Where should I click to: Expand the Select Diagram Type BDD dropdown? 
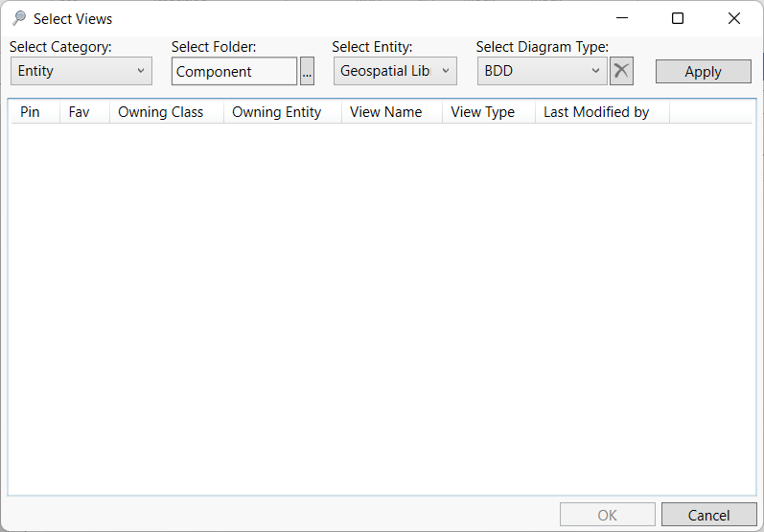[x=542, y=71]
